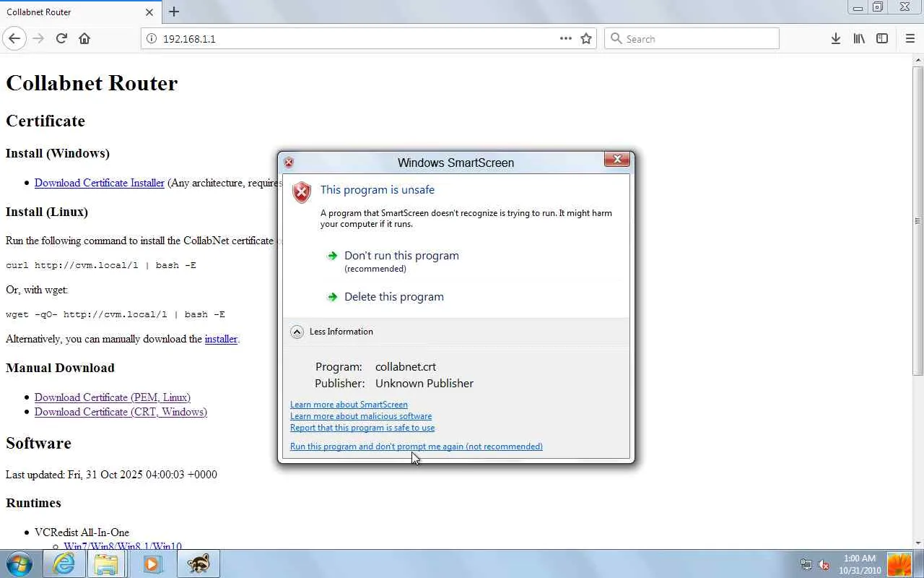The height and width of the screenshot is (578, 924).
Task: Click the page scrollbar down arrow
Action: [918, 543]
